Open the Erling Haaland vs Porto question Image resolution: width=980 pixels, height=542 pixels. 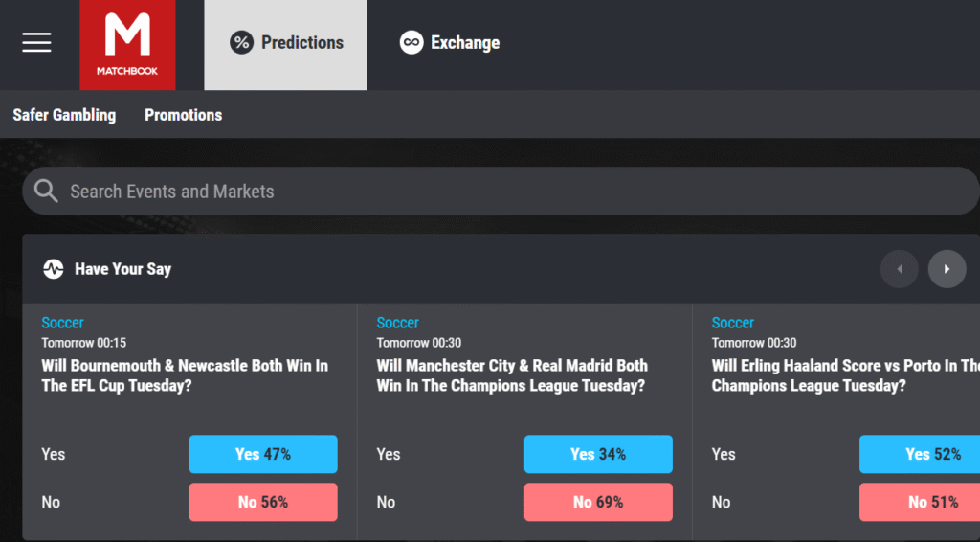point(846,375)
